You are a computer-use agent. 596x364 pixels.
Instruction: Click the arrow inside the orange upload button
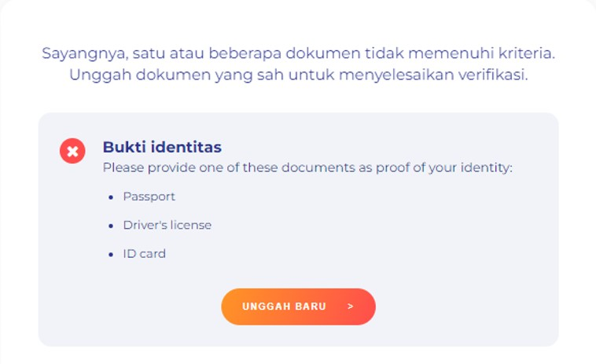pyautogui.click(x=351, y=307)
